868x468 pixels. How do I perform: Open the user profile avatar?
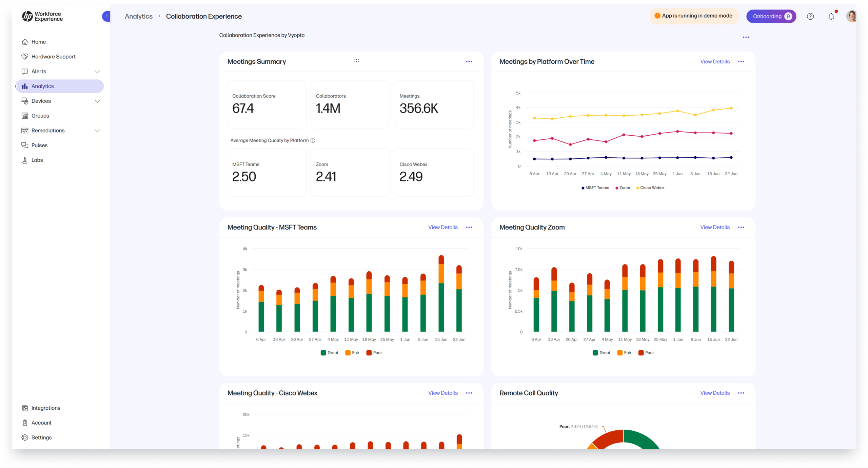852,16
